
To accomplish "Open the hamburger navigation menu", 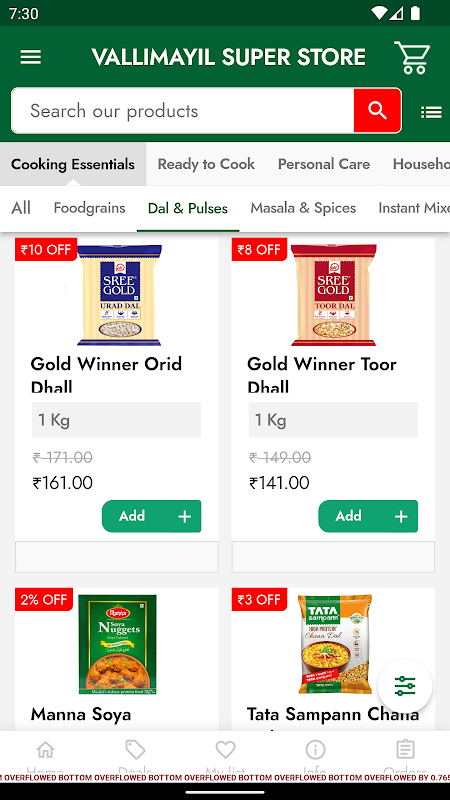I will click(x=31, y=57).
